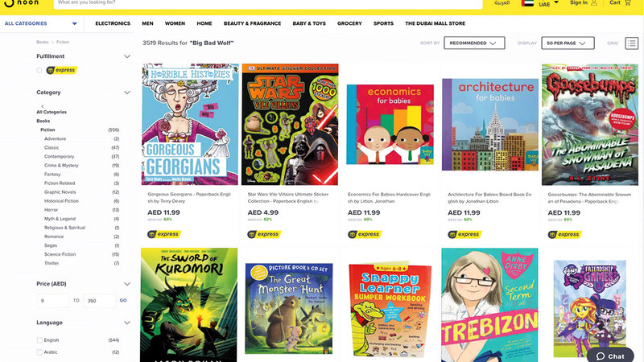Click the Sign In user icon
The height and width of the screenshot is (362, 644).
tap(594, 2)
